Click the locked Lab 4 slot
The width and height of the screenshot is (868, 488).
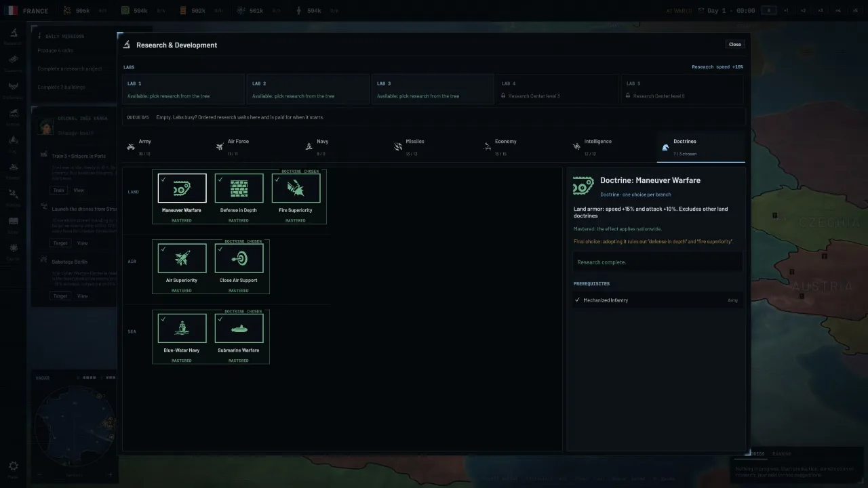pos(557,89)
